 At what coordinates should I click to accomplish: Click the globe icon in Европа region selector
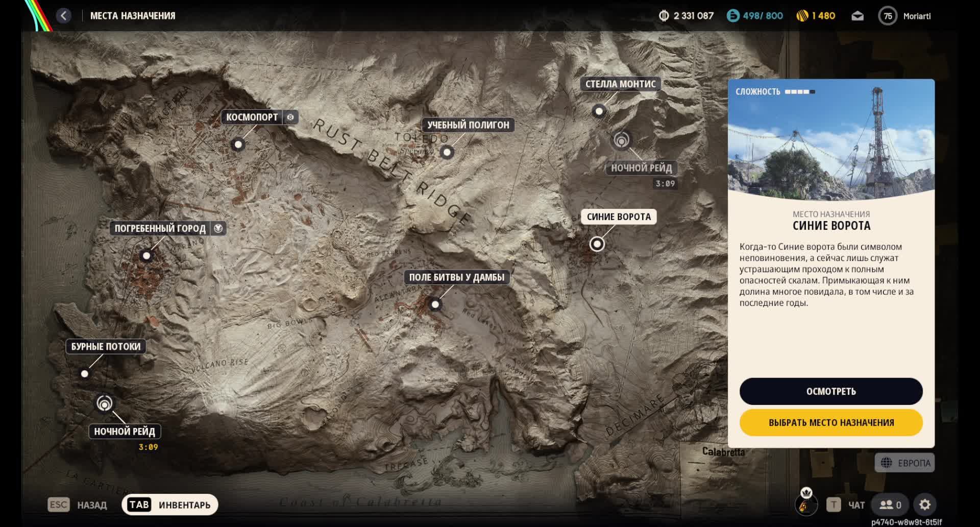[x=886, y=463]
